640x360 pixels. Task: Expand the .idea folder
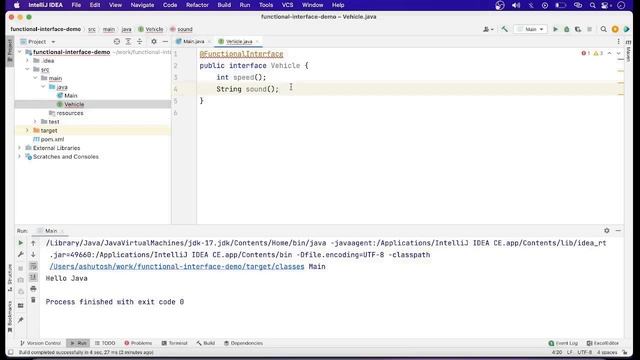tap(27, 60)
